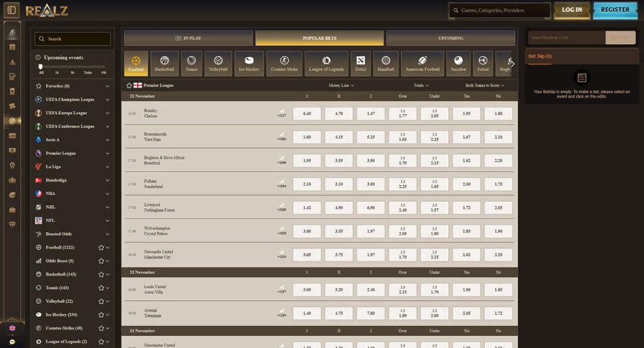Open the Money Line dropdown

click(340, 86)
